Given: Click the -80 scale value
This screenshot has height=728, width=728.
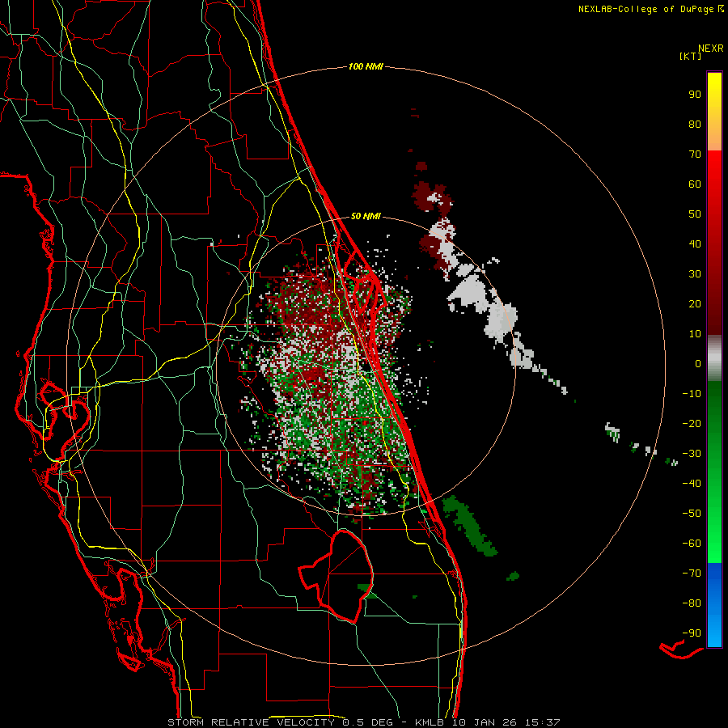Looking at the screenshot, I should 692,603.
